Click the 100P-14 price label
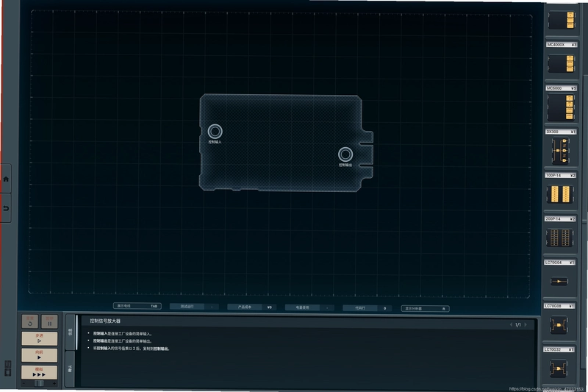 coord(560,175)
